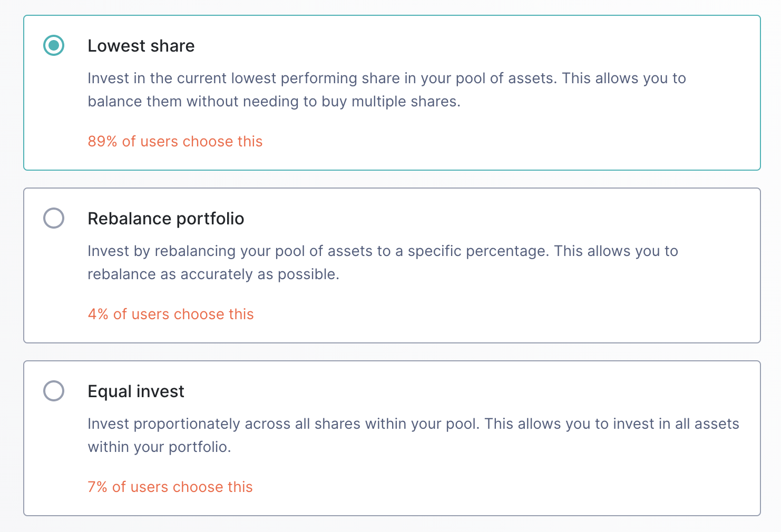
Task: Click the Lowest share heading
Action: tap(141, 46)
